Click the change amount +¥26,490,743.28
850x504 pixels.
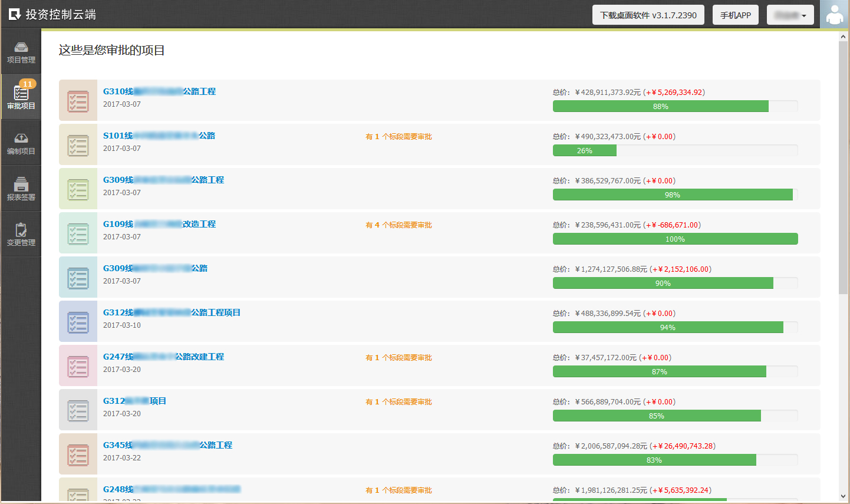[683, 446]
